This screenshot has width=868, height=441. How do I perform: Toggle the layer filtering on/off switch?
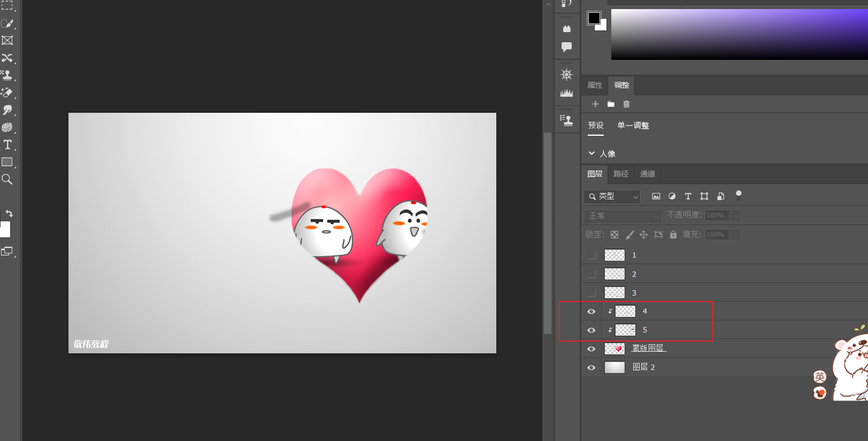pos(739,196)
